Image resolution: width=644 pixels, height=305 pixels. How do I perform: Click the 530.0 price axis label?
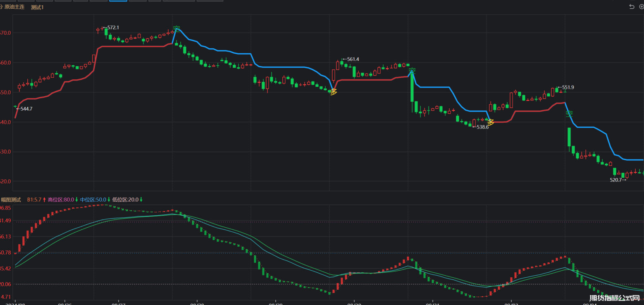[5, 152]
